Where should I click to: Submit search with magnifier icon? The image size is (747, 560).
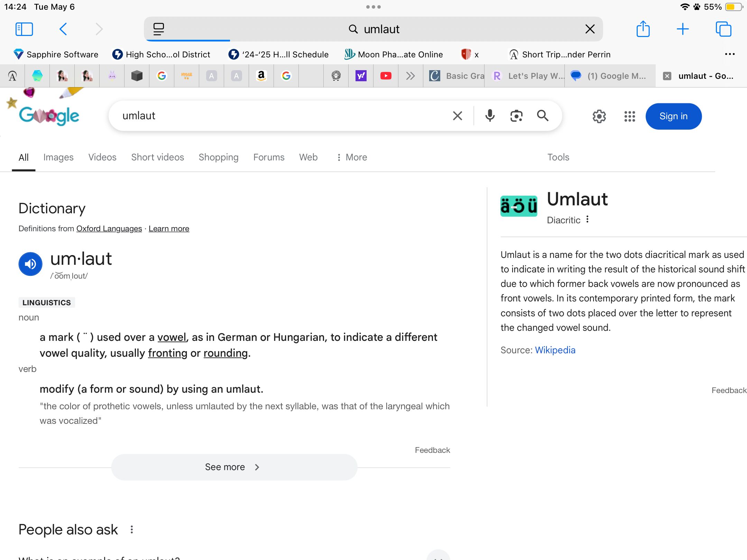click(543, 116)
